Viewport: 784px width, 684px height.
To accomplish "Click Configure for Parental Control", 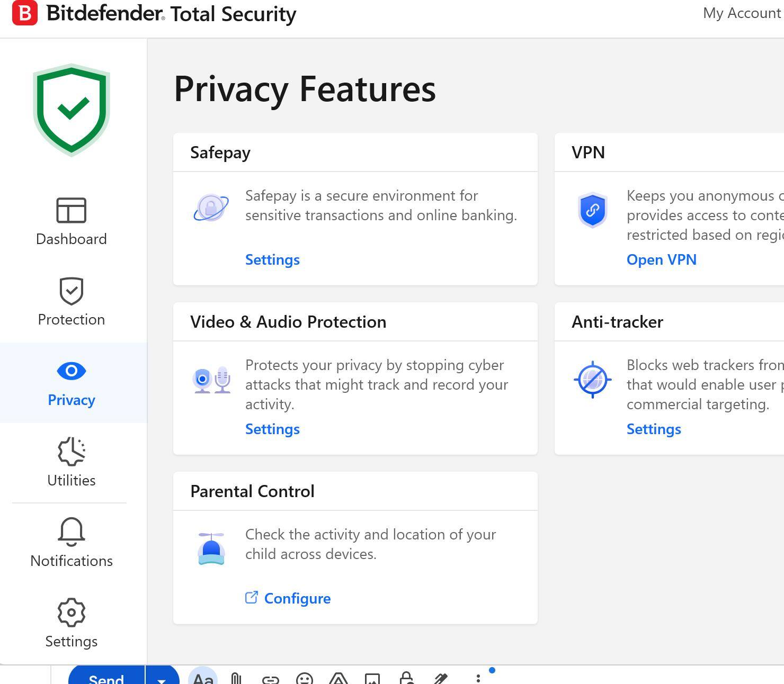I will [297, 599].
